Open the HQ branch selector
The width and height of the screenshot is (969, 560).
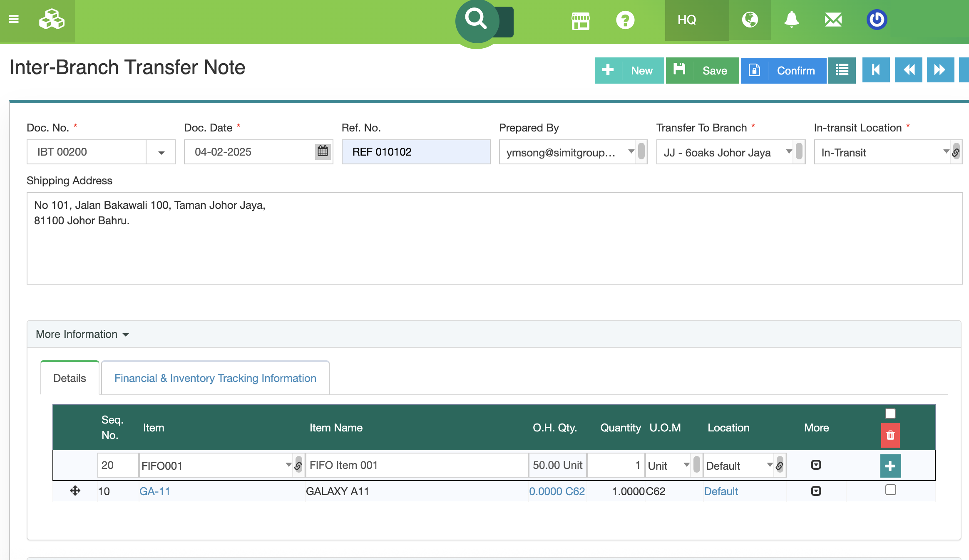click(x=697, y=20)
